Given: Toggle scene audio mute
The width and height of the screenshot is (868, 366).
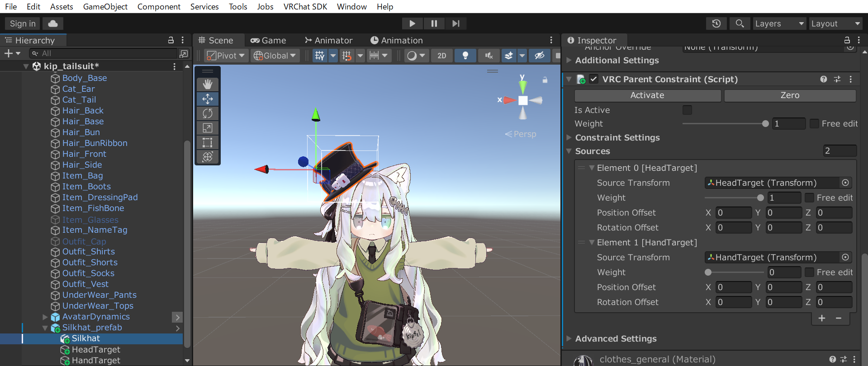Looking at the screenshot, I should coord(489,56).
